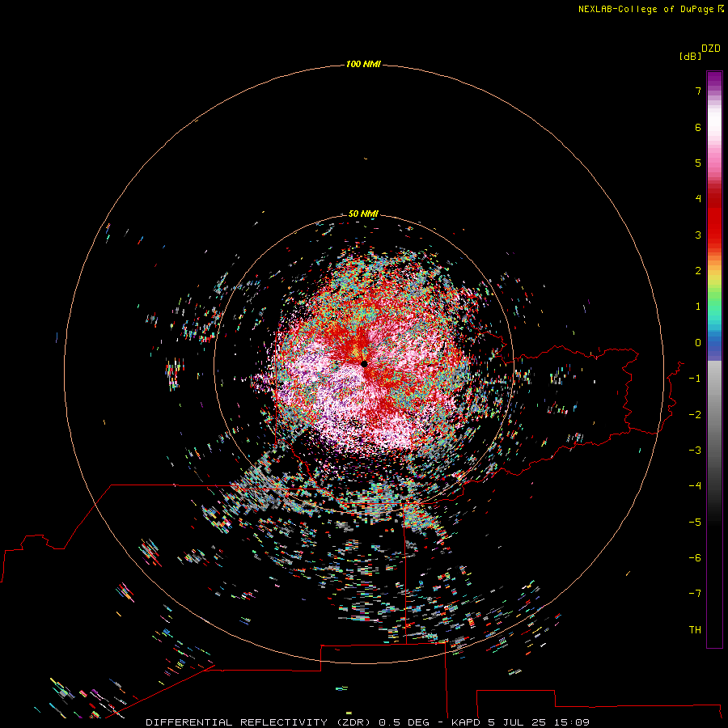This screenshot has width=728, height=728.
Task: Click the 15:09 time stamp
Action: pyautogui.click(x=572, y=722)
